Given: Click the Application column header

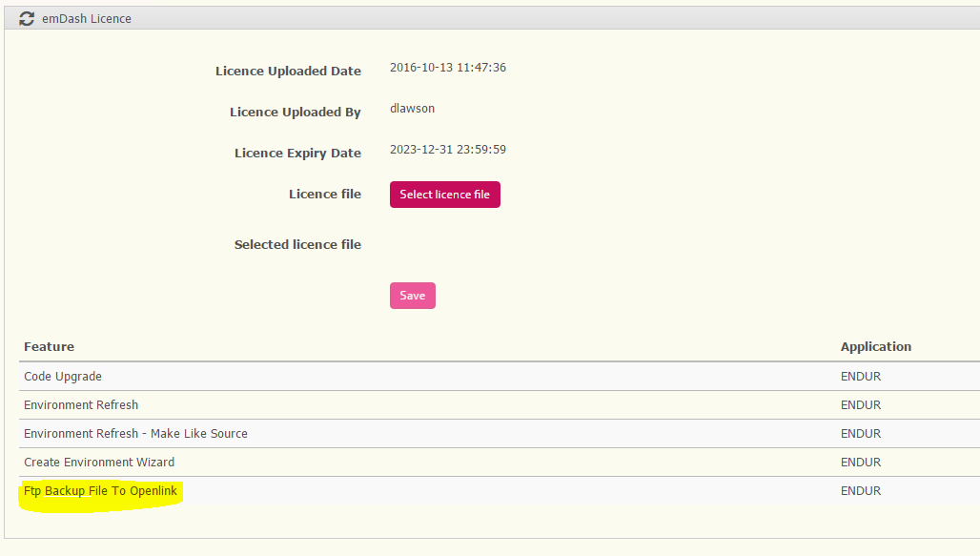Looking at the screenshot, I should (x=876, y=346).
